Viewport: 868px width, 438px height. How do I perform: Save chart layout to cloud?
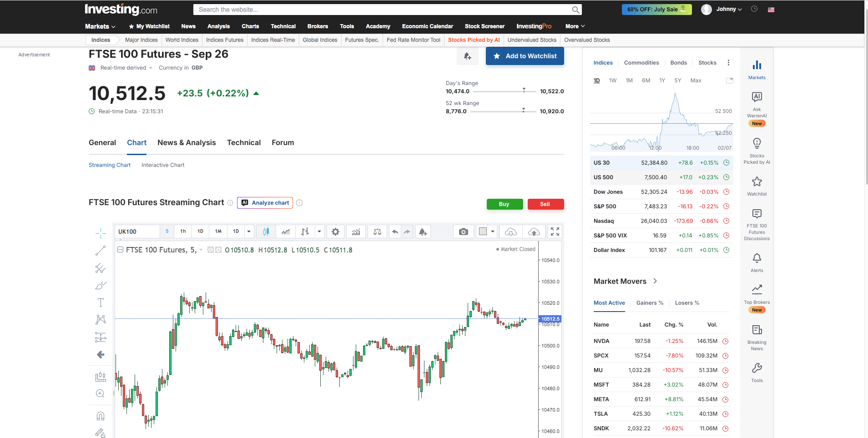pyautogui.click(x=534, y=232)
